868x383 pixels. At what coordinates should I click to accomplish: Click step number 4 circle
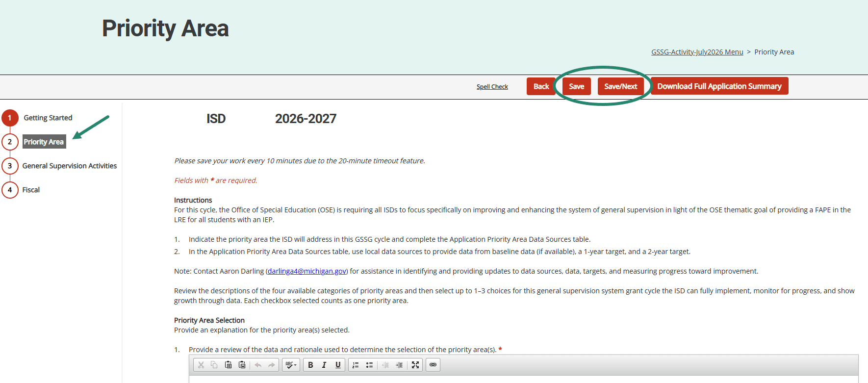pos(10,190)
